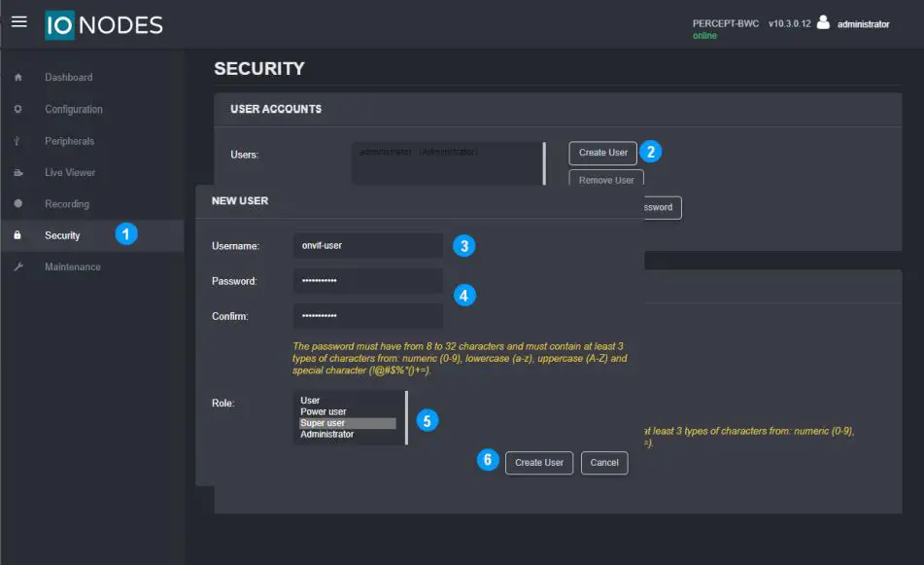Click the Security lock icon
924x565 pixels.
pyautogui.click(x=17, y=234)
